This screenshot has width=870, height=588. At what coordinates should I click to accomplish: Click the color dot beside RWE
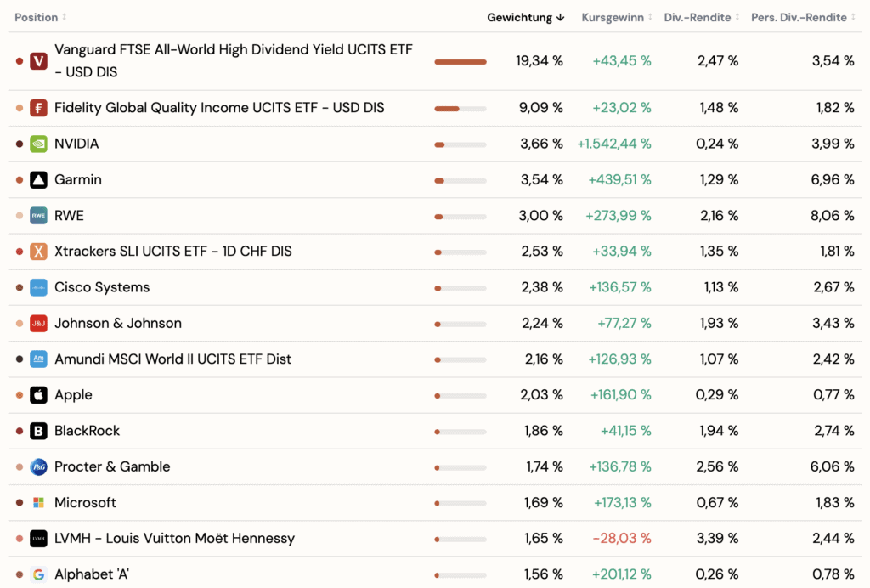point(20,215)
